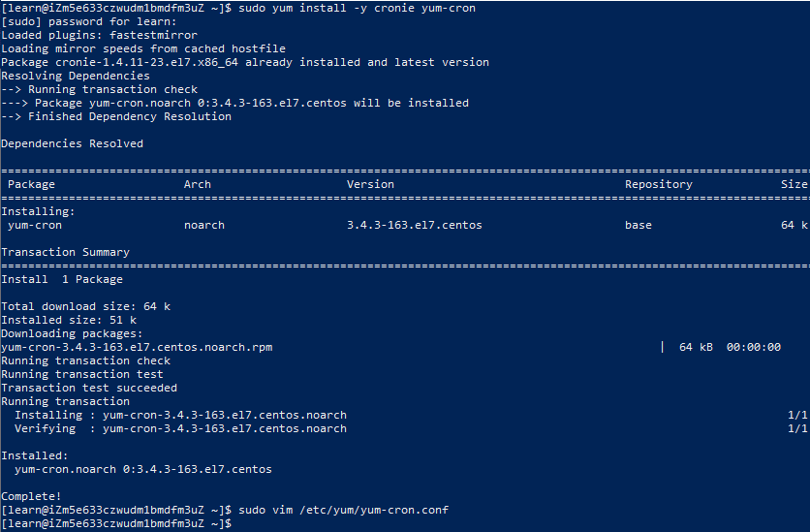This screenshot has height=532, width=810.
Task: Click the "Loaded plugins: fastestmirror" line
Action: pos(99,35)
